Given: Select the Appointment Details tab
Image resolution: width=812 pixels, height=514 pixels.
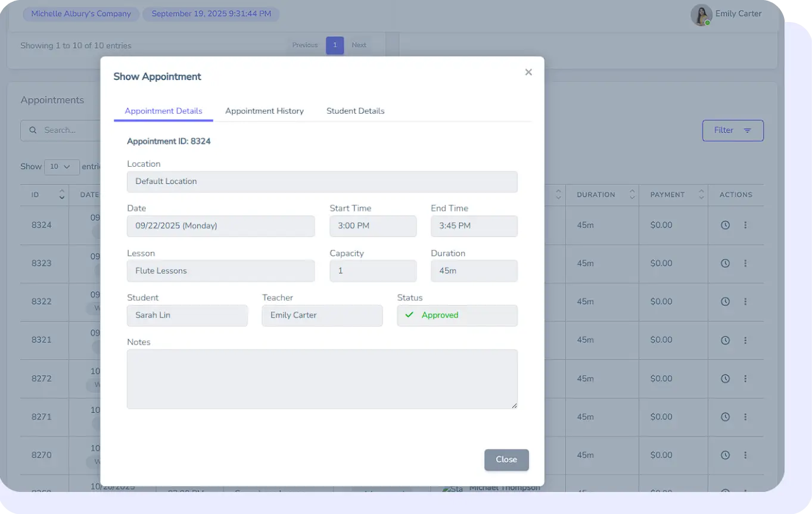Looking at the screenshot, I should pos(163,111).
